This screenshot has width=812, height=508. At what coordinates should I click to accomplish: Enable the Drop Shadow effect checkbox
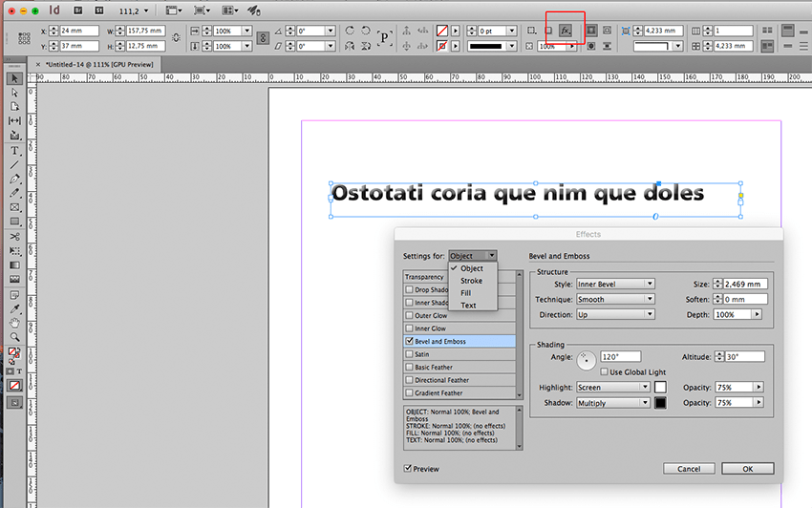tap(410, 289)
